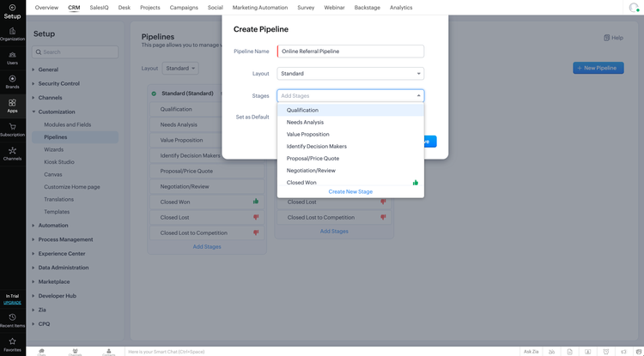Open Templates in Customization

(57, 212)
